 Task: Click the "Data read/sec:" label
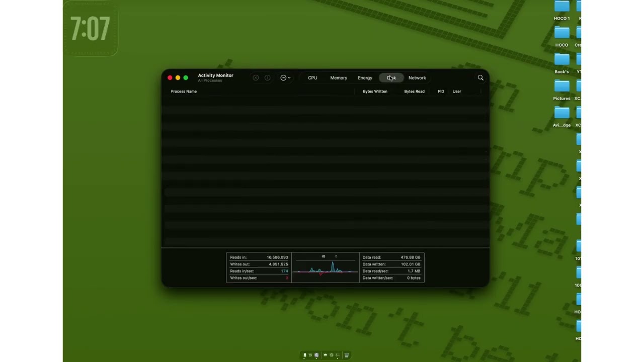375,271
